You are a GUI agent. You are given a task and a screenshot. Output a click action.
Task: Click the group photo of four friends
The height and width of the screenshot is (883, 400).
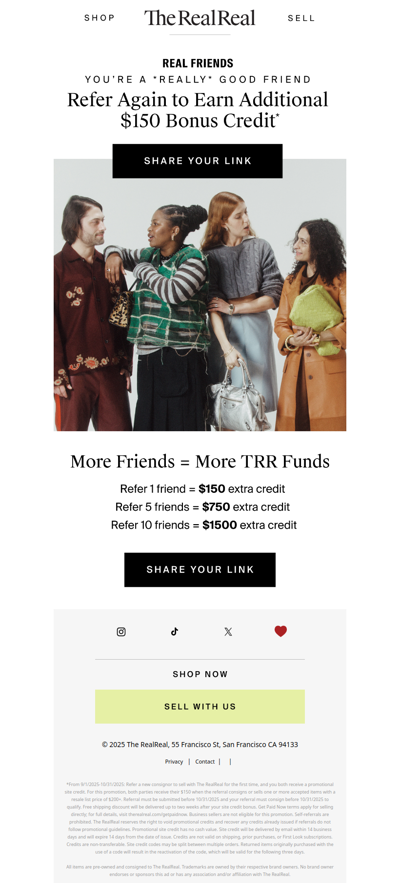click(x=200, y=295)
